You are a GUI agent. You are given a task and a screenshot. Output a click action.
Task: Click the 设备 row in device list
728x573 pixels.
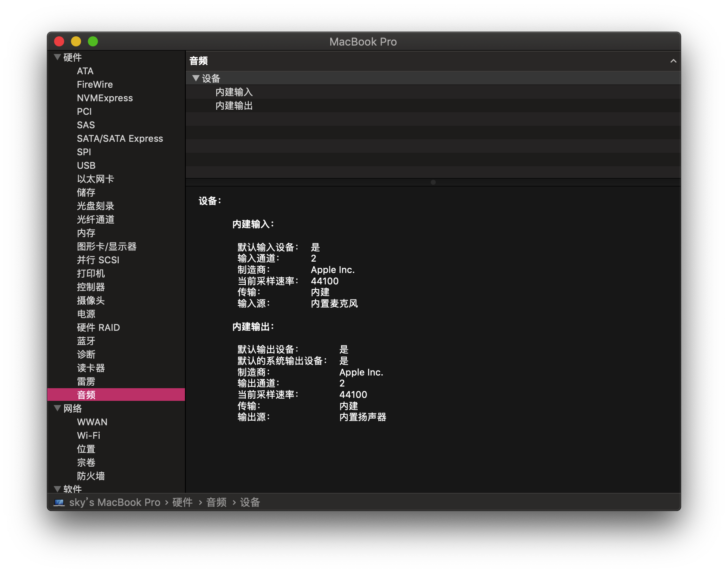point(433,78)
